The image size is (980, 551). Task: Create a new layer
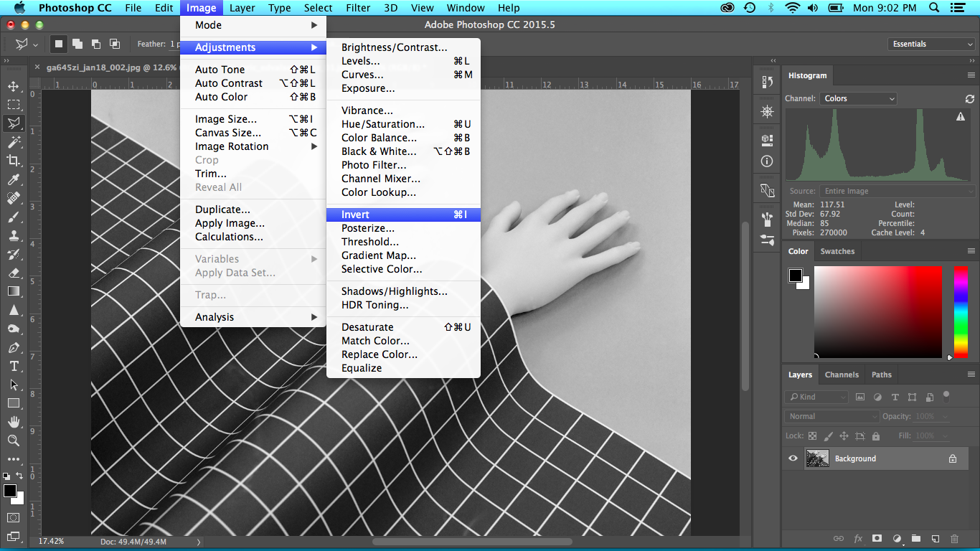(935, 539)
